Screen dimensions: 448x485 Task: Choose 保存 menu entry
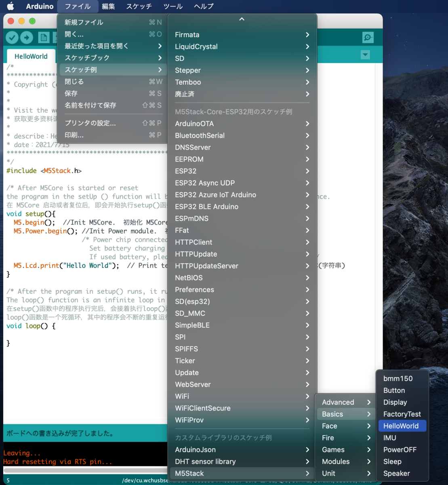point(113,93)
